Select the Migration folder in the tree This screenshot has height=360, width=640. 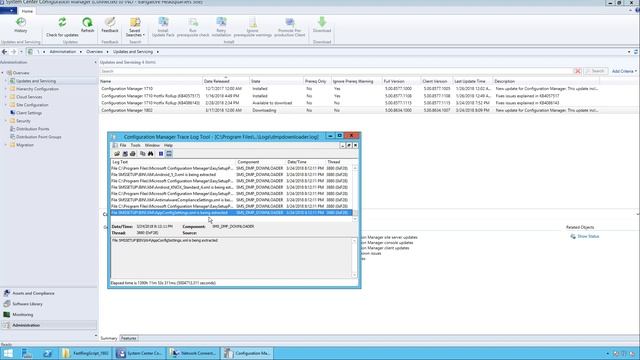pyautogui.click(x=24, y=145)
